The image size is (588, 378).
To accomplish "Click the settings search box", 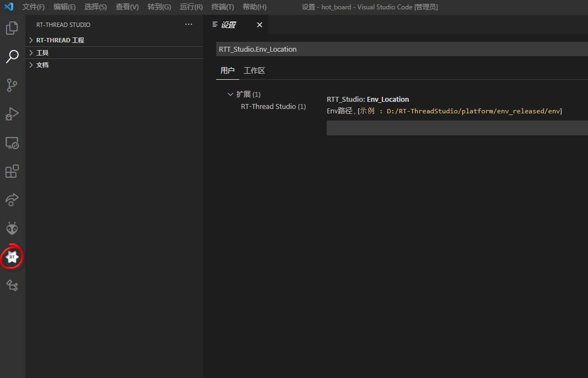I will pyautogui.click(x=402, y=49).
